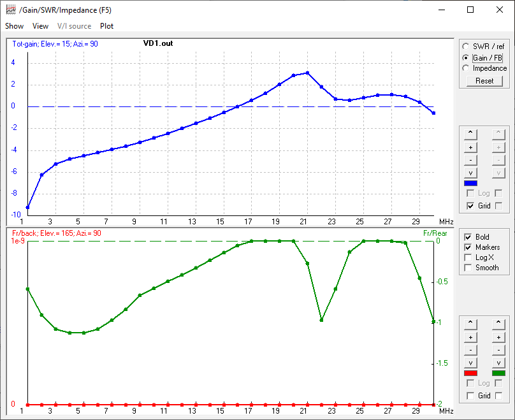Click the '+' button above the blue swatch
Viewport: 515px width, 420px height.
tap(470, 147)
